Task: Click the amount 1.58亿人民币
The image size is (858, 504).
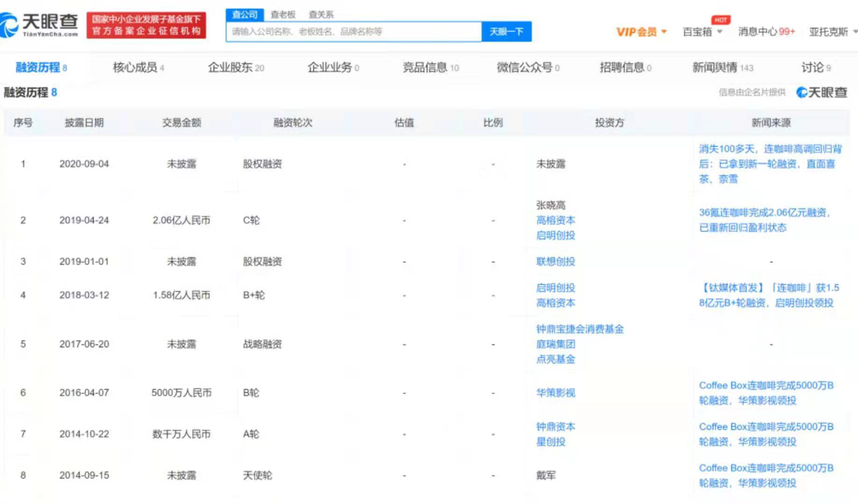Action: coord(181,295)
